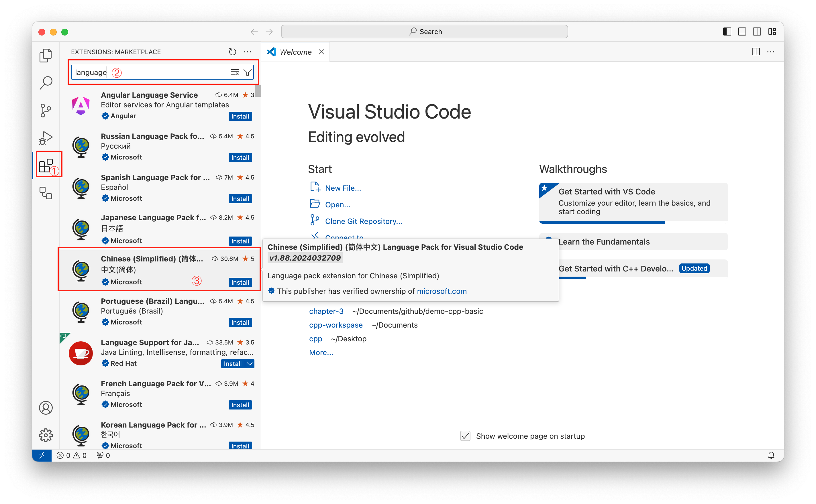Toggle the primary side bar
The height and width of the screenshot is (504, 816).
coord(727,32)
